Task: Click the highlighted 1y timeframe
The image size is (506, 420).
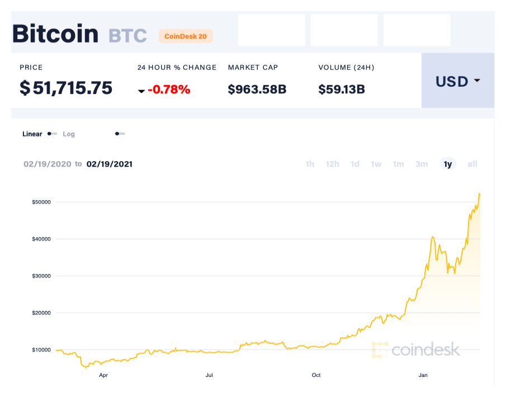Action: [447, 164]
